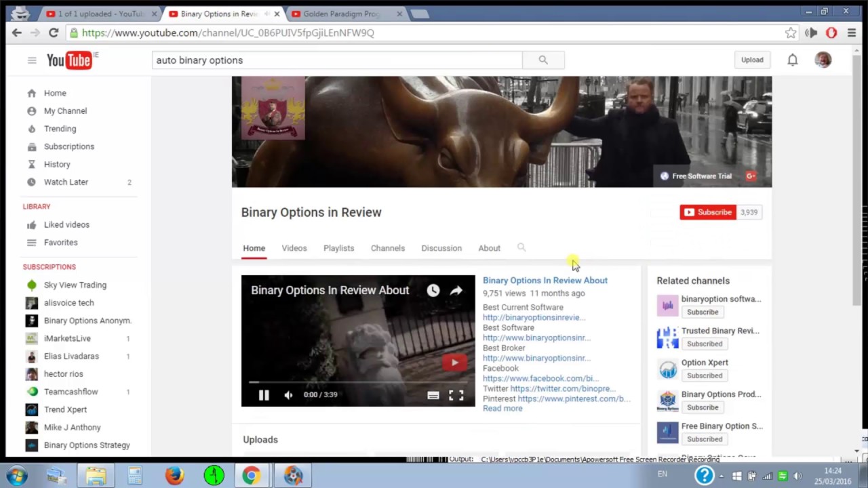The height and width of the screenshot is (488, 868).
Task: Click the browser back arrow
Action: click(17, 33)
